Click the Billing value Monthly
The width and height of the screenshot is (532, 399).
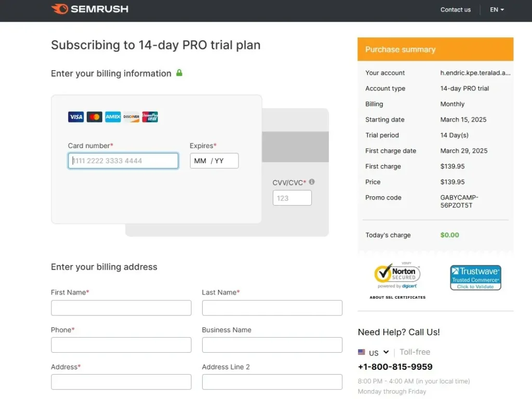(453, 104)
